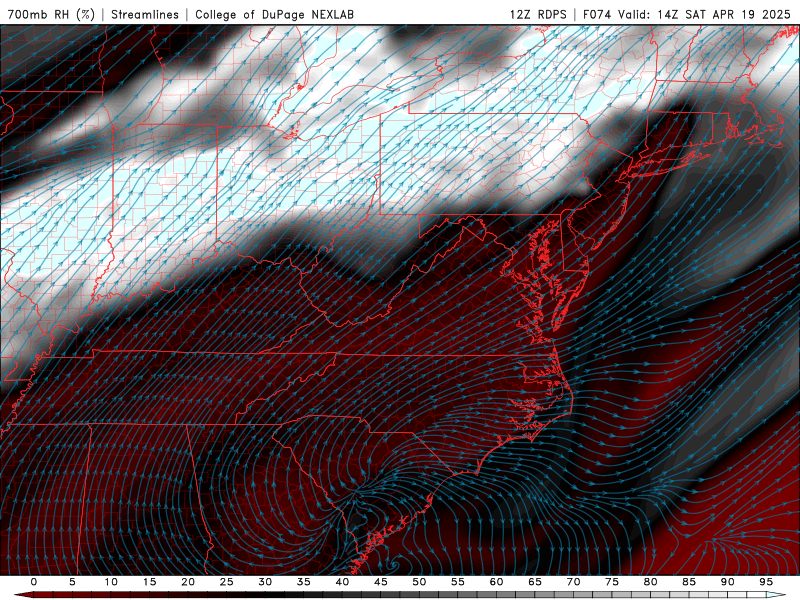This screenshot has height=600, width=800.
Task: Click the colorbar label '35'
Action: point(304,582)
